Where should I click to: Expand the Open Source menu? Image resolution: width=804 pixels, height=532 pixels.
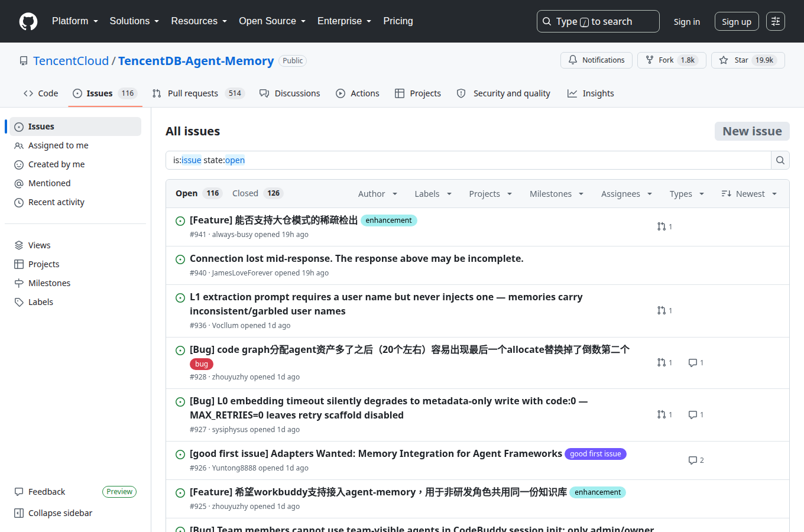(272, 21)
